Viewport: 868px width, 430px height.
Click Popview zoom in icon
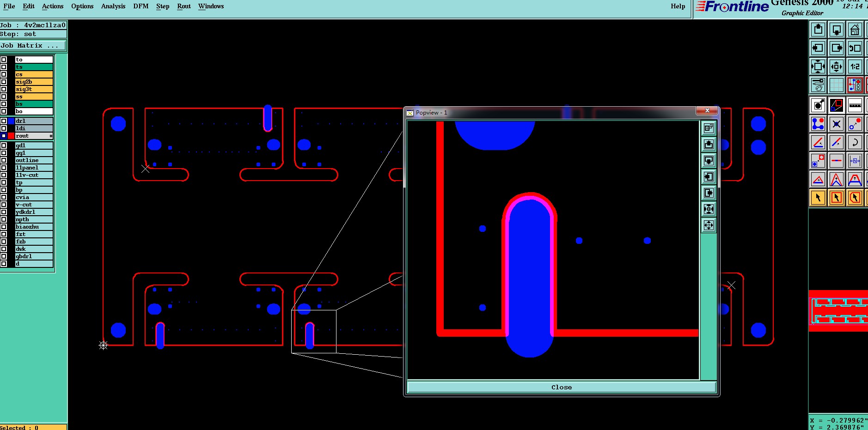(709, 209)
